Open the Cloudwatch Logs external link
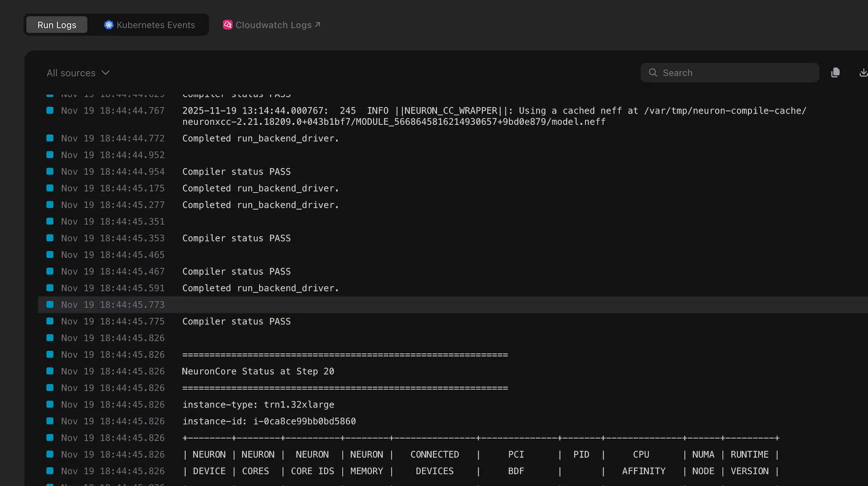The width and height of the screenshot is (868, 486). pyautogui.click(x=272, y=25)
